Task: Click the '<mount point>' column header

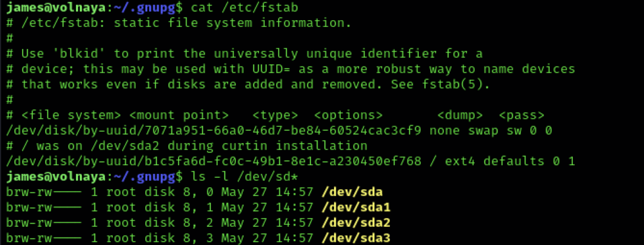Action: (179, 116)
